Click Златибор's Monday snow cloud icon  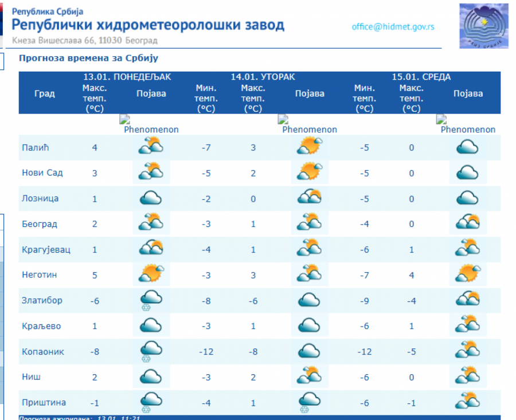pos(151,300)
